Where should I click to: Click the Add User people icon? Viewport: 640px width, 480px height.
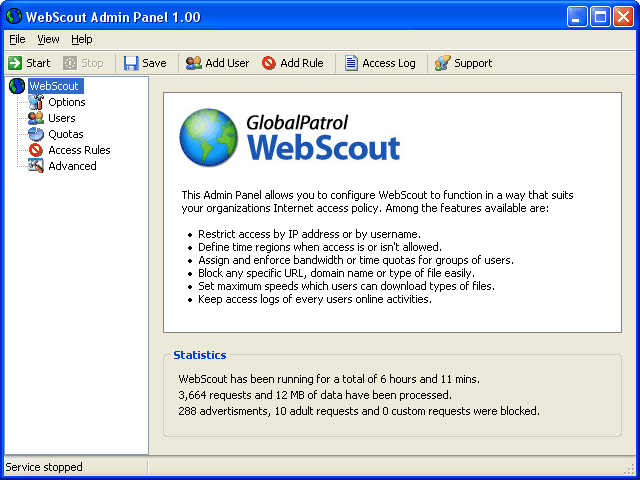pos(193,63)
